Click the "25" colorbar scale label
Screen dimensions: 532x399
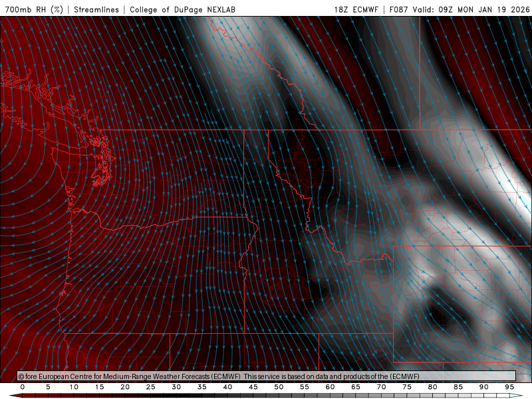151,387
